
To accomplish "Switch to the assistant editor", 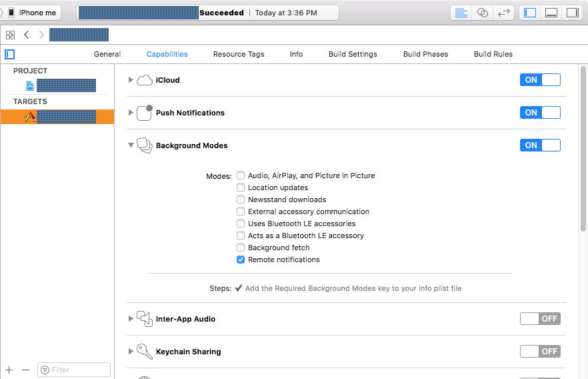I will 483,13.
